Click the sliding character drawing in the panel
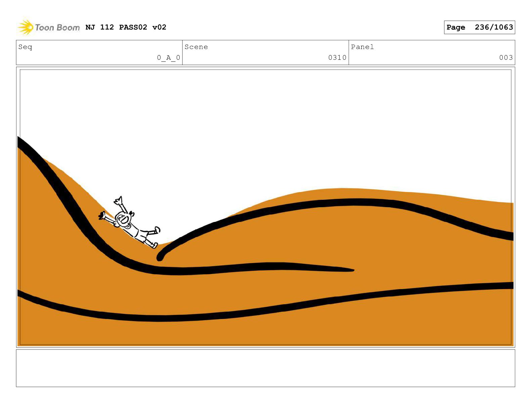The width and height of the screenshot is (532, 411). (x=129, y=222)
